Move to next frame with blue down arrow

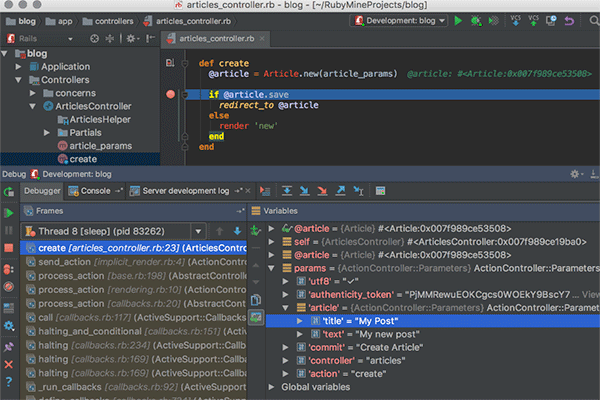click(237, 231)
